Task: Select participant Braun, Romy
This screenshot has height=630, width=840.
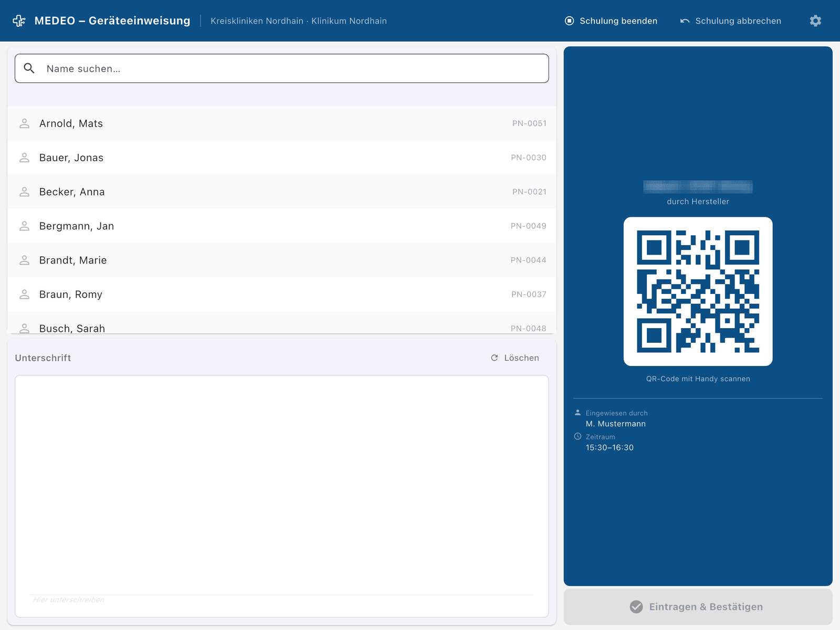Action: [x=281, y=294]
